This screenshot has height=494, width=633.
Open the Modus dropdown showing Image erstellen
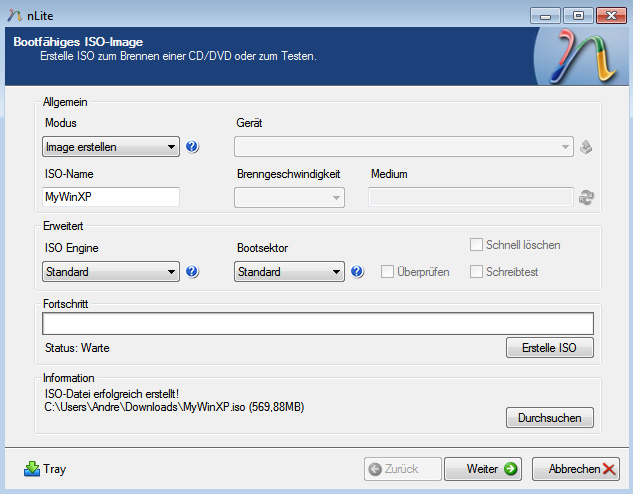click(111, 147)
